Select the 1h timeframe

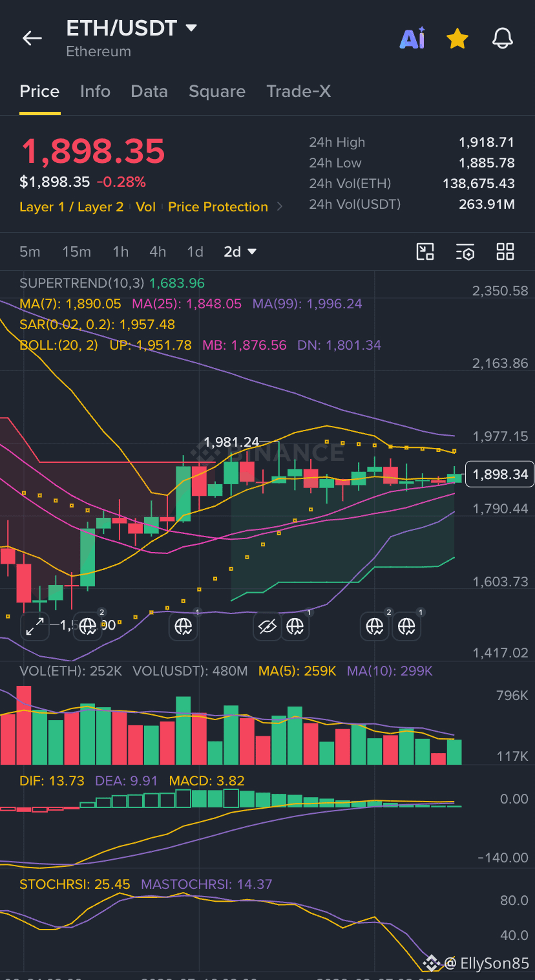pyautogui.click(x=121, y=251)
